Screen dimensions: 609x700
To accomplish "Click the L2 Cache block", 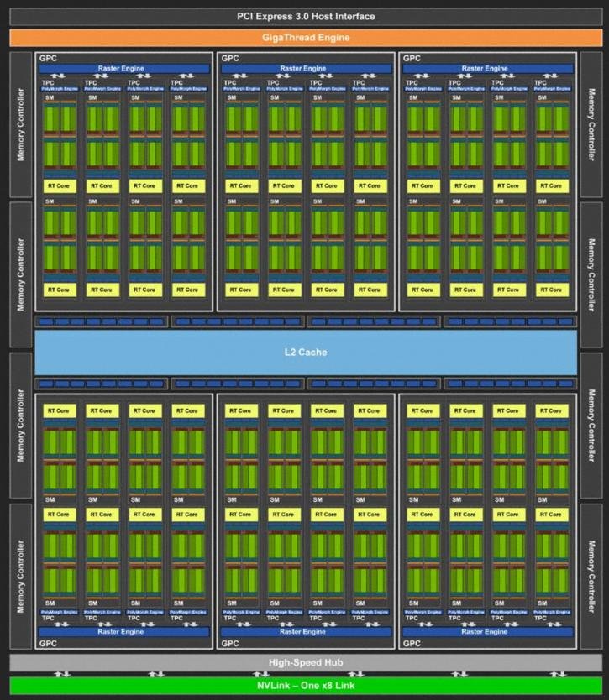I will (x=306, y=353).
